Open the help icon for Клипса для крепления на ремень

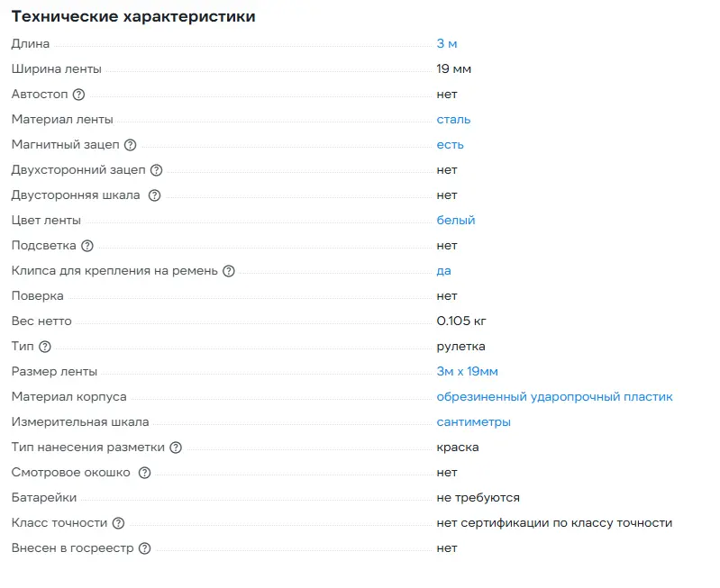(228, 271)
